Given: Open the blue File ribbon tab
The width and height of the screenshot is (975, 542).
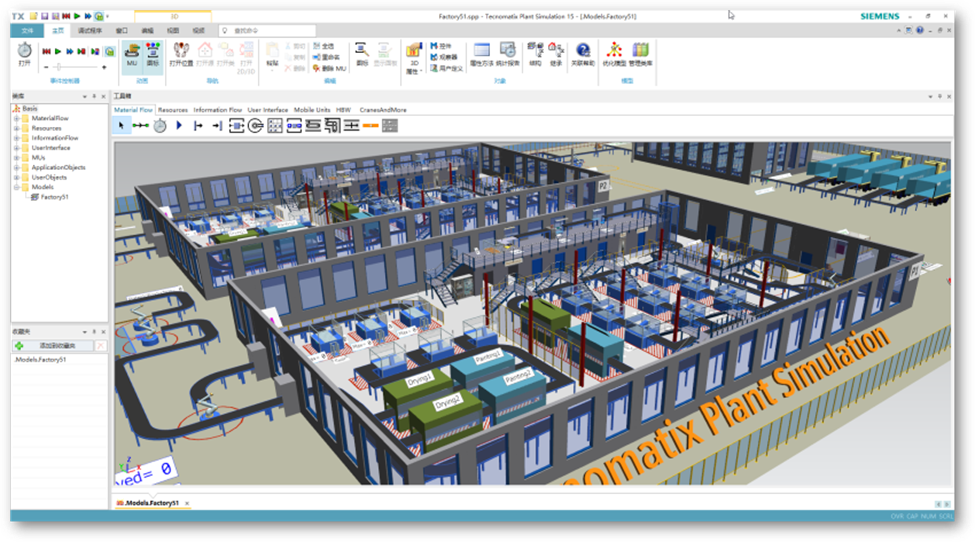Looking at the screenshot, I should pos(27,30).
